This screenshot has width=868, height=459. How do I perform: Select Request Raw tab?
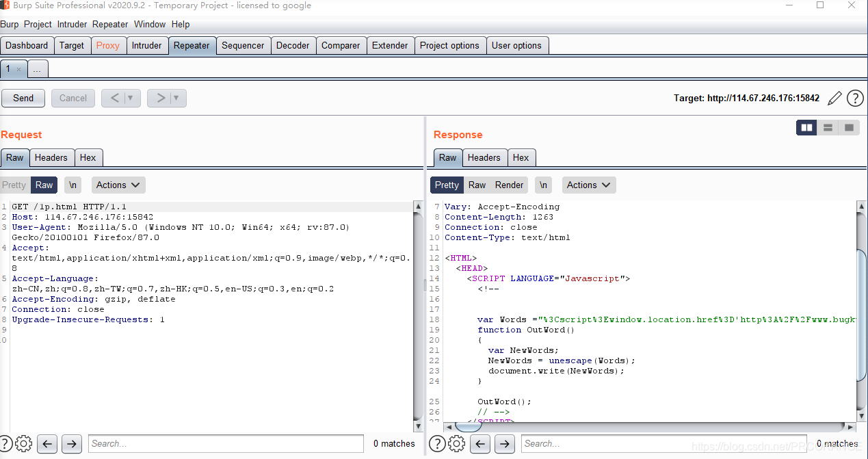click(14, 157)
